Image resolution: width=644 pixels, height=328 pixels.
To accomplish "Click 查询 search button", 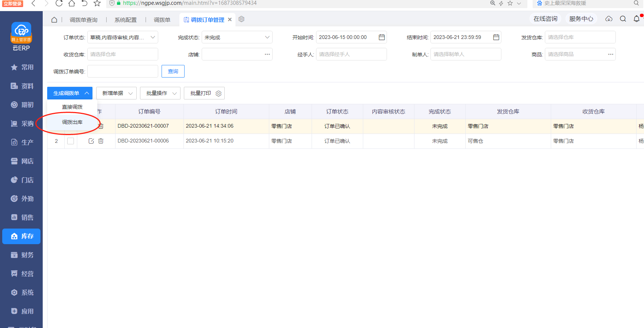I will (173, 71).
